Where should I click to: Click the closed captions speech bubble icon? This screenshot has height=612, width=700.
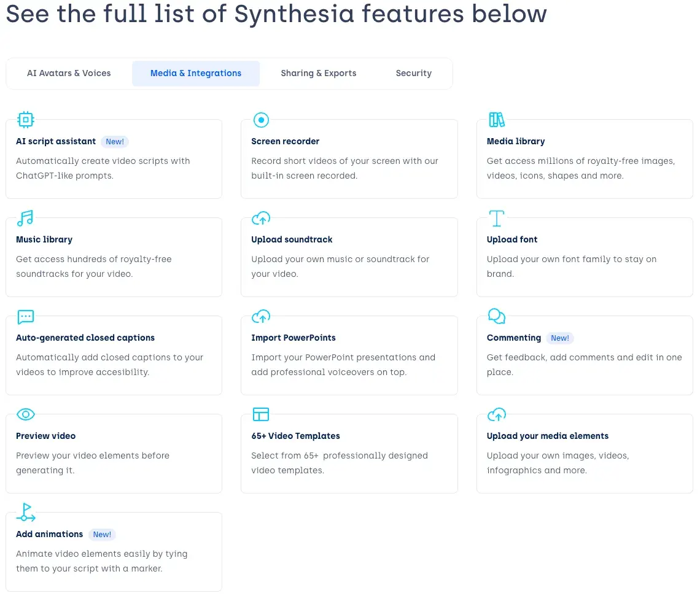(25, 317)
